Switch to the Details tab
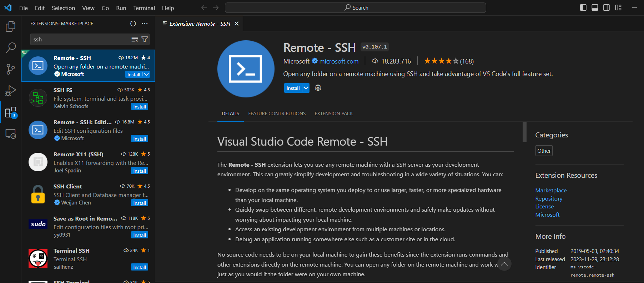The width and height of the screenshot is (644, 283). tap(230, 113)
